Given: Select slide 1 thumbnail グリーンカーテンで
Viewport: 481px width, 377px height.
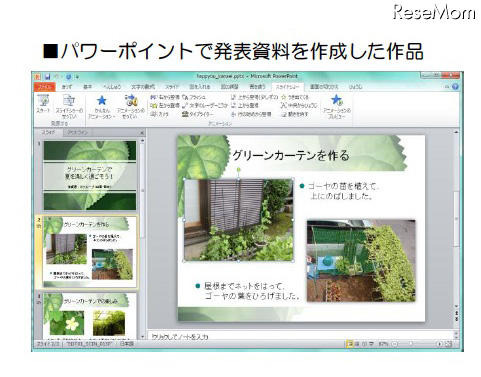Looking at the screenshot, I should (x=90, y=175).
